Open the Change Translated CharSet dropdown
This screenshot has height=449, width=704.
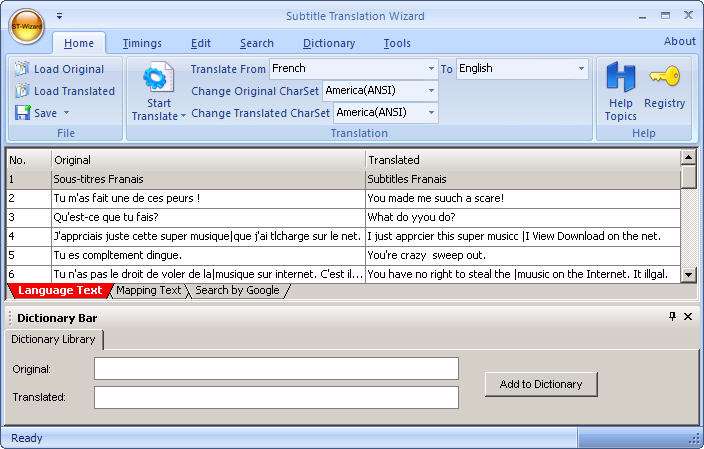pos(431,113)
